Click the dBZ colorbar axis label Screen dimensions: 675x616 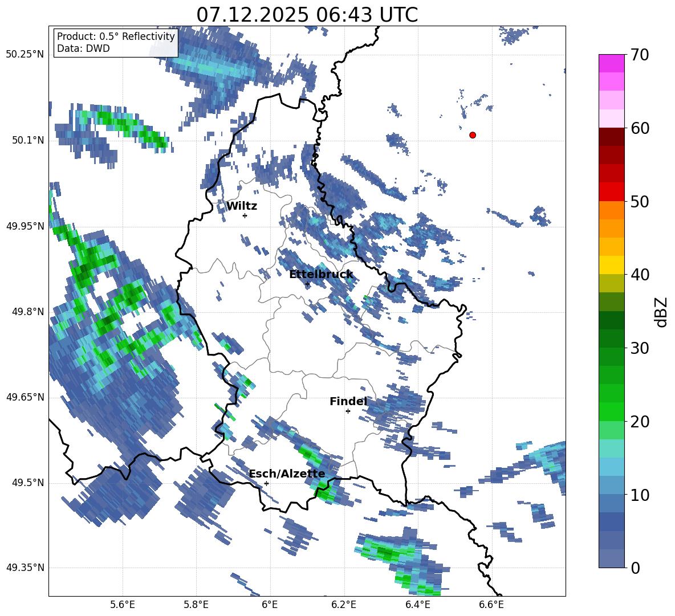661,312
